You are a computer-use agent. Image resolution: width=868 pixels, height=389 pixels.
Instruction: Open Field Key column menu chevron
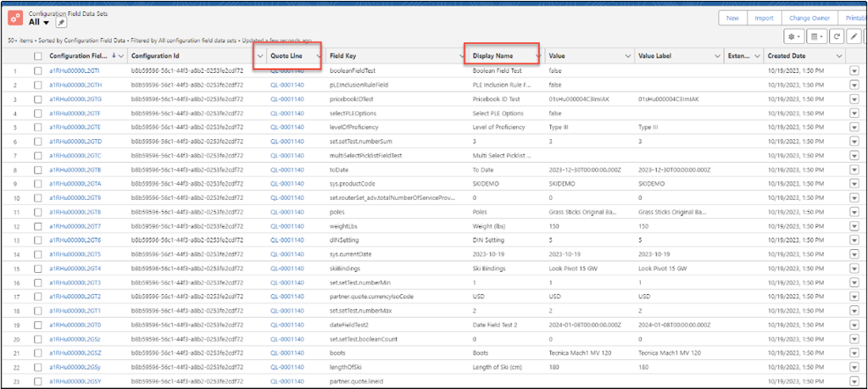pyautogui.click(x=461, y=56)
